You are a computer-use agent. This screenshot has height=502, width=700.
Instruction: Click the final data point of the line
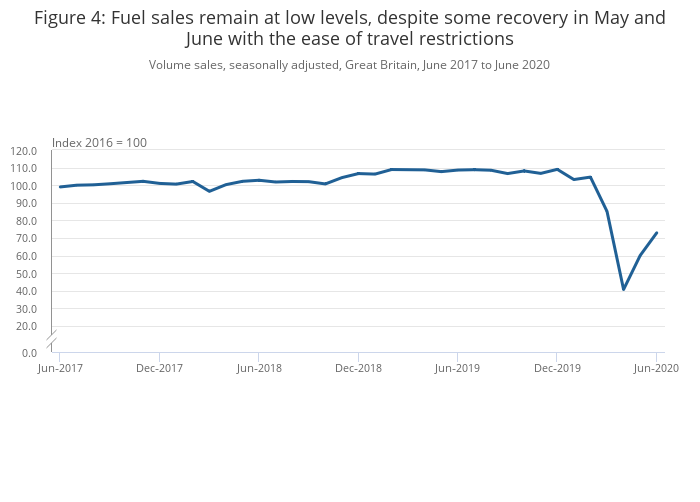pos(656,233)
